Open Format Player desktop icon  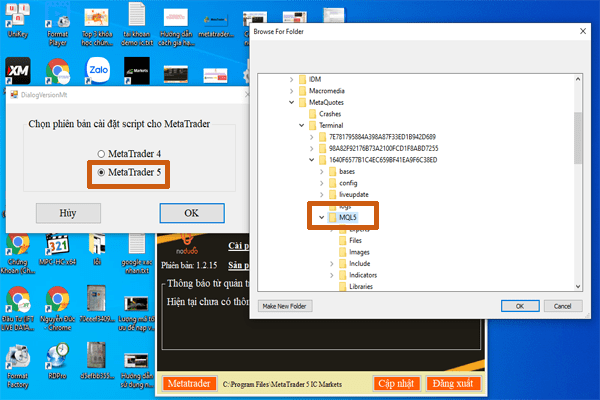coord(57,25)
